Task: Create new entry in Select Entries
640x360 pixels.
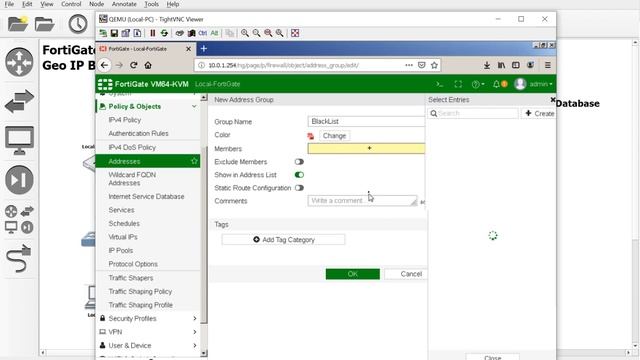Action: 539,113
